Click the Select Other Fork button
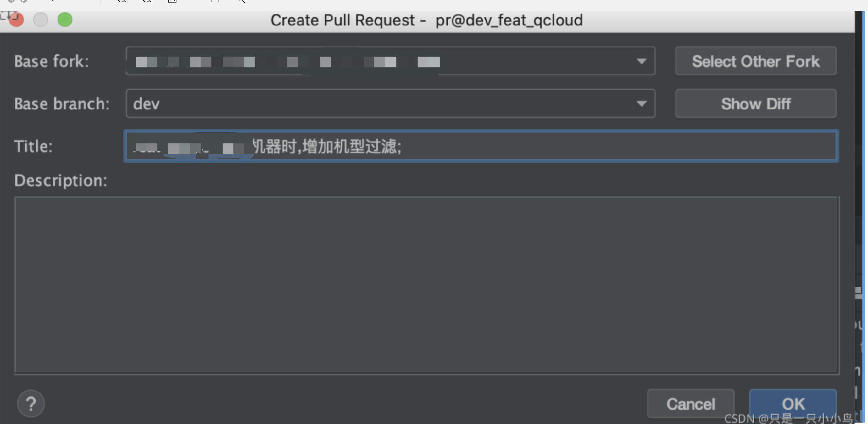Image resolution: width=868 pixels, height=424 pixels. coord(755,61)
